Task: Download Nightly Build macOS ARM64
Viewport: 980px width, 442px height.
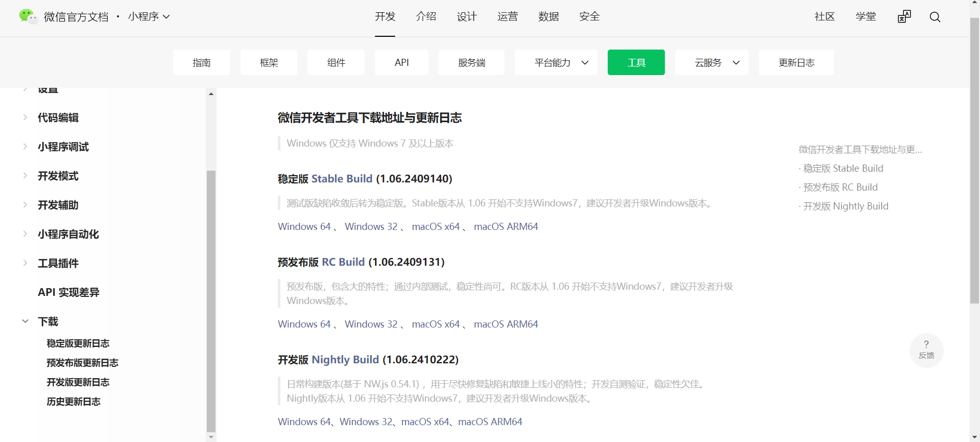Action: [x=490, y=422]
